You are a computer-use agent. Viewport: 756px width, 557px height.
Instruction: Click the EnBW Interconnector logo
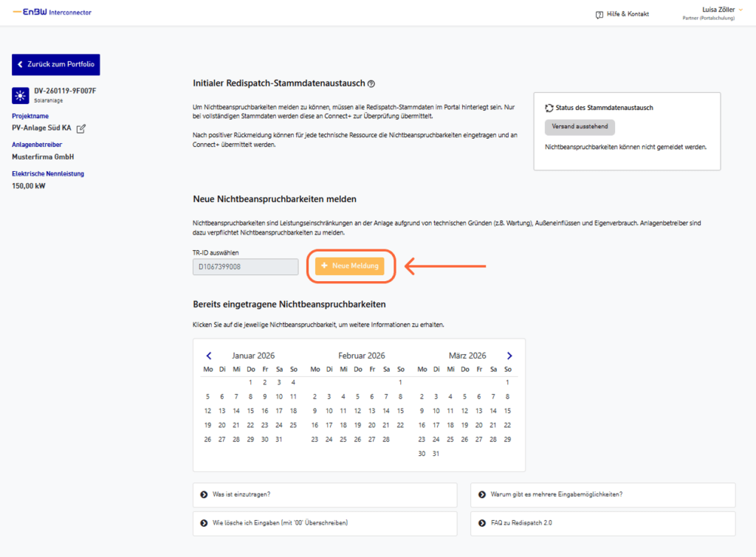pyautogui.click(x=52, y=13)
